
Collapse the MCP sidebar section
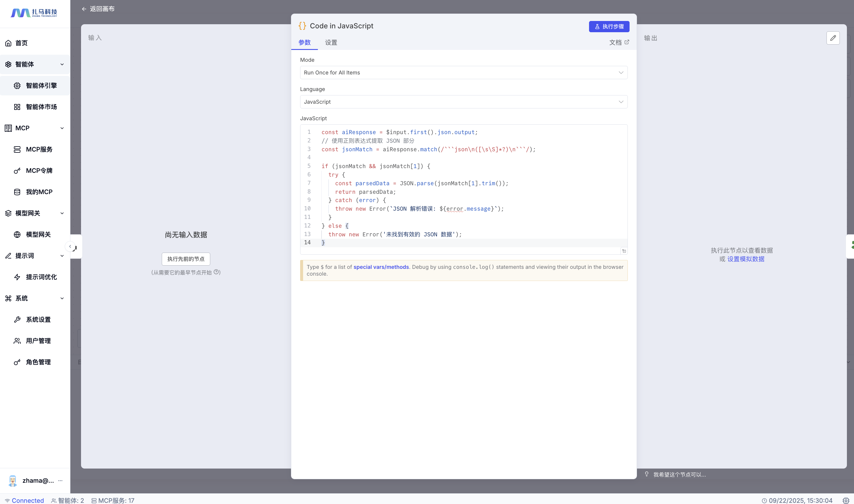[62, 128]
